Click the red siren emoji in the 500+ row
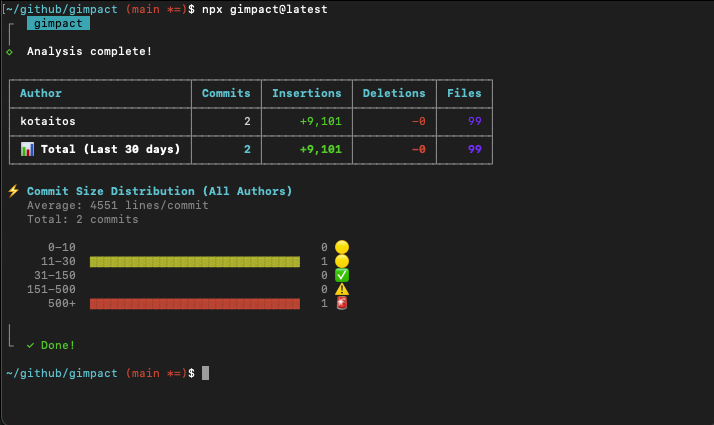The image size is (714, 425). coord(342,303)
